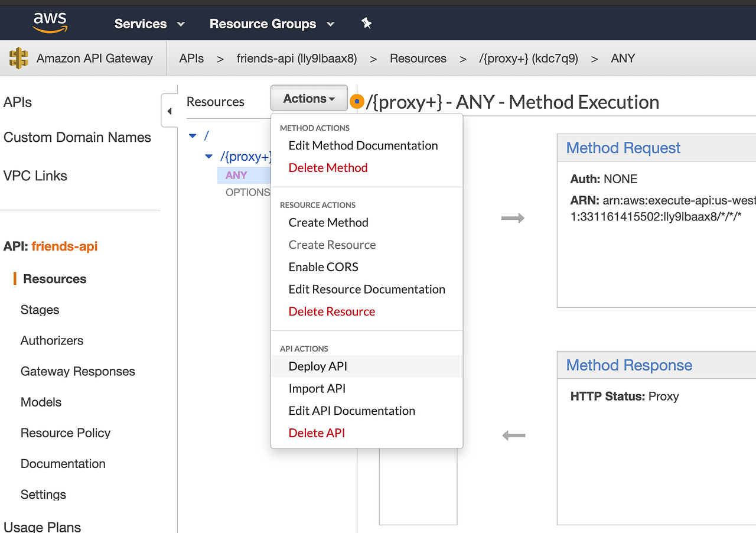Image resolution: width=756 pixels, height=533 pixels.
Task: Click the gray arrow from Integration Response
Action: coord(513,435)
